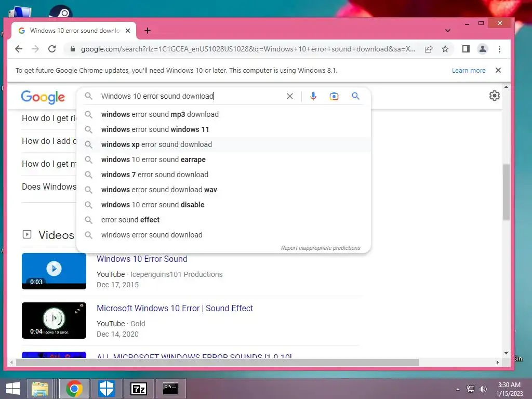Viewport: 532px width, 399px height.
Task: Open the network icon in system tray
Action: point(471,389)
